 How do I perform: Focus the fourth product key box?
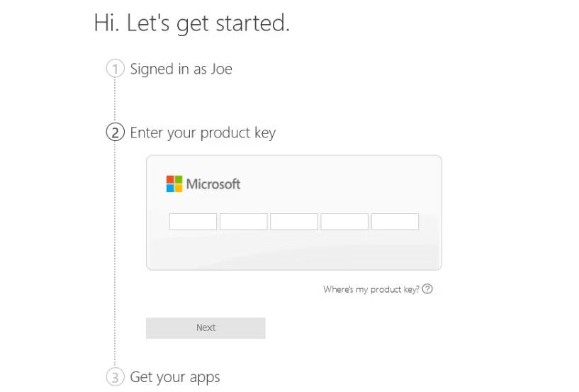click(x=344, y=222)
